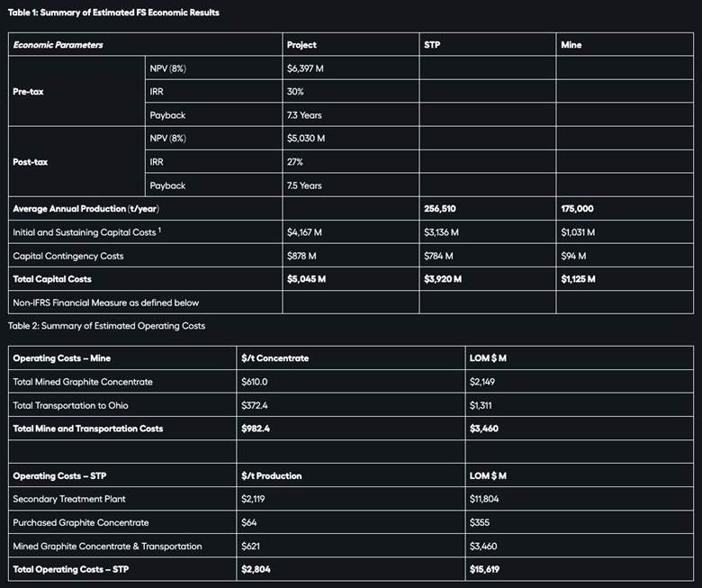
Task: Click the Project column header
Action: (x=301, y=45)
